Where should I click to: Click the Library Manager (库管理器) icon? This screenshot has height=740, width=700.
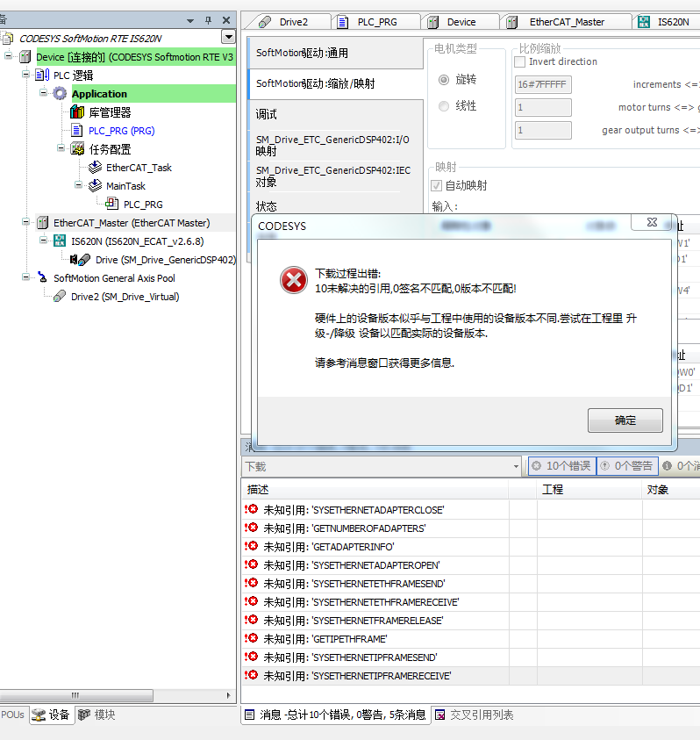(77, 112)
